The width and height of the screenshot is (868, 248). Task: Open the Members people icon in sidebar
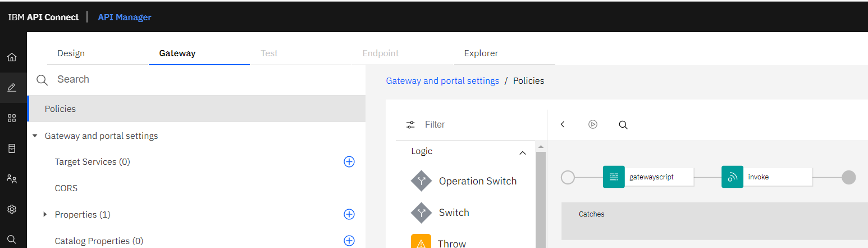coord(12,179)
